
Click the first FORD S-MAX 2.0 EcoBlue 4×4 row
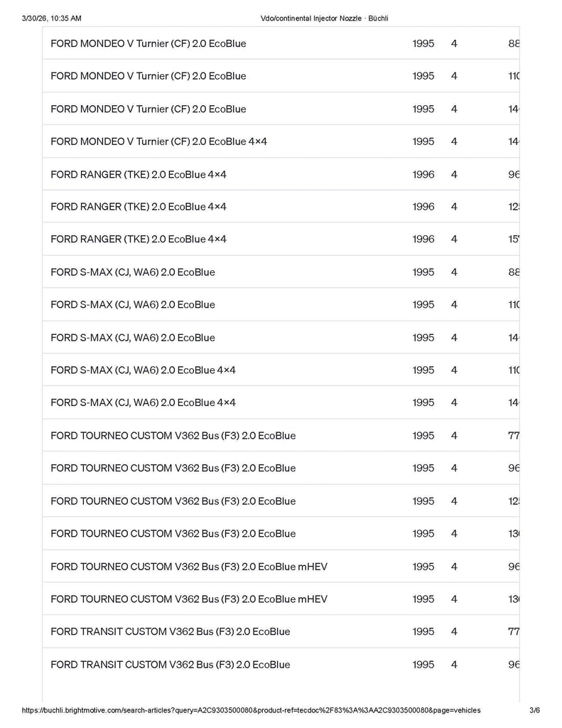pos(281,370)
